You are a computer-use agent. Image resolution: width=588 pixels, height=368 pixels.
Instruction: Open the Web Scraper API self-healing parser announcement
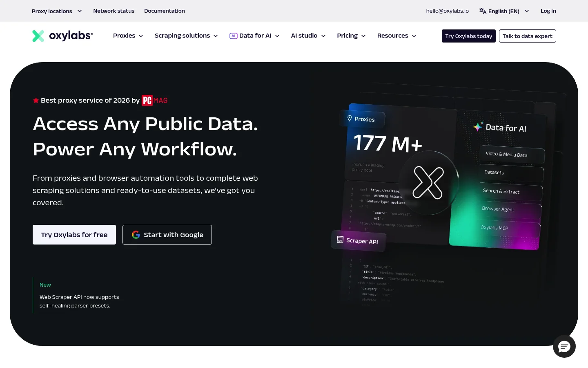79,301
